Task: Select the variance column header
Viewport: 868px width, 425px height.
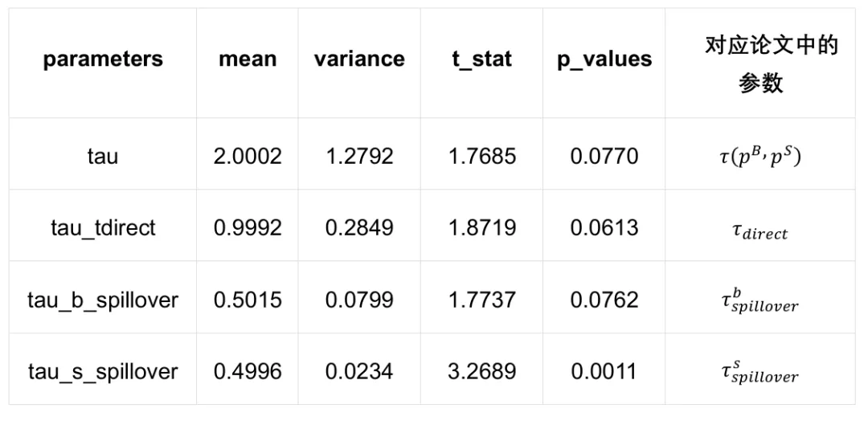Action: tap(359, 59)
